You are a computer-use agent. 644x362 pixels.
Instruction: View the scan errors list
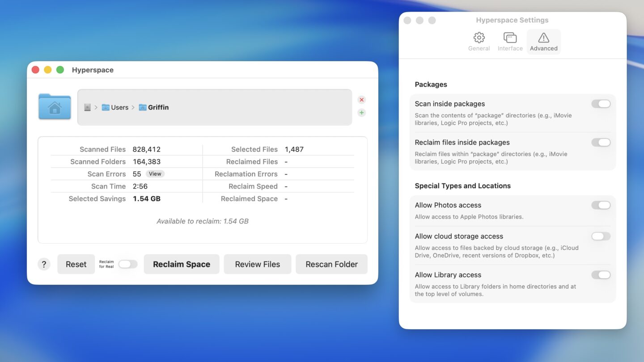click(x=155, y=173)
